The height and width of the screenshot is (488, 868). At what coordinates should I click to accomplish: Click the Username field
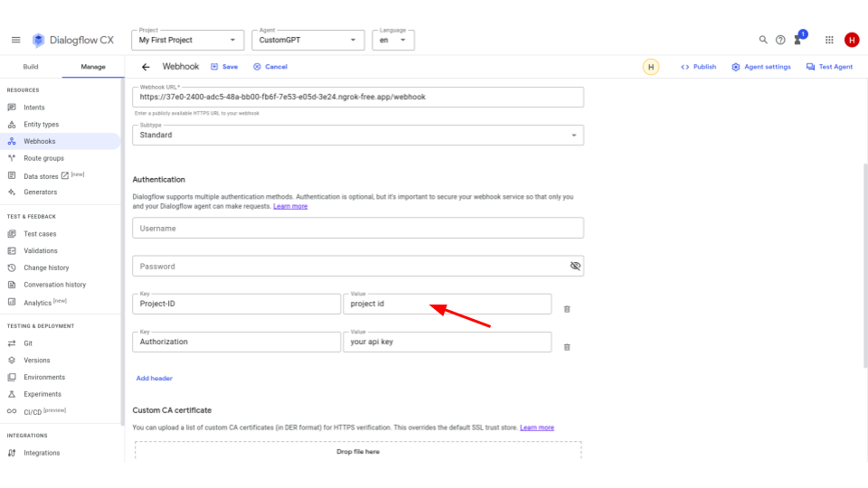coord(358,228)
